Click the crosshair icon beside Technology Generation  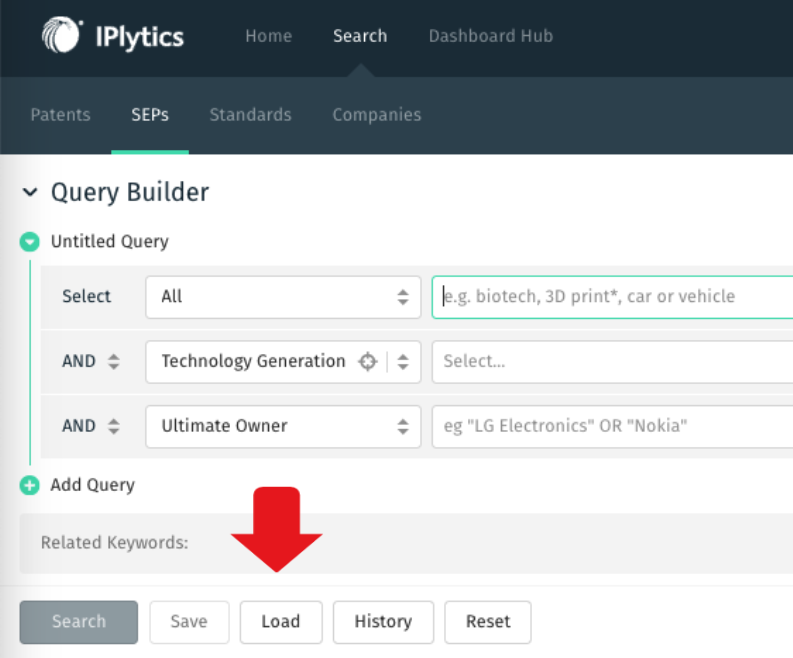click(x=368, y=362)
